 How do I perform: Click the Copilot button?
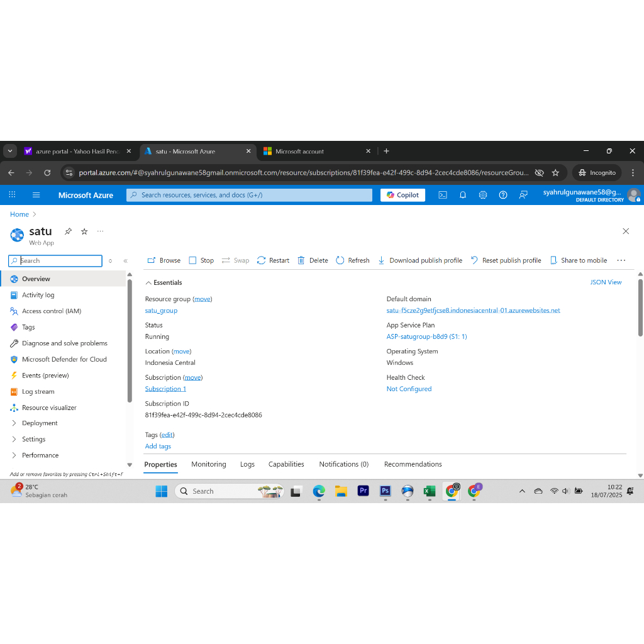(402, 195)
